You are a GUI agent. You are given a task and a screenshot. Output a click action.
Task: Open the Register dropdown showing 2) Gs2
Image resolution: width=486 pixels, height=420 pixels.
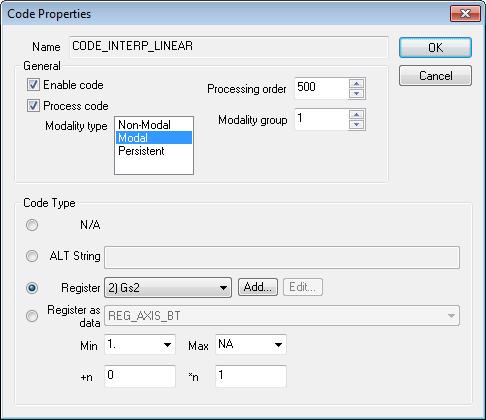168,287
